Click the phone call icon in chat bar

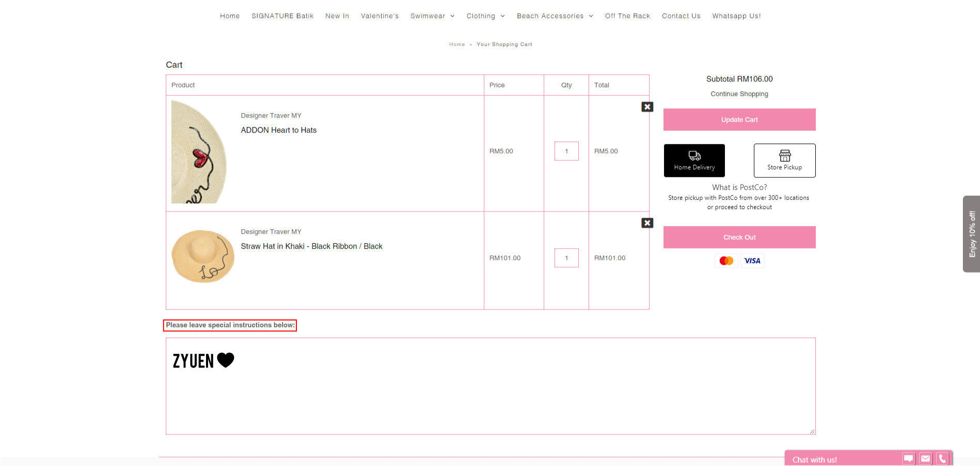(x=942, y=458)
